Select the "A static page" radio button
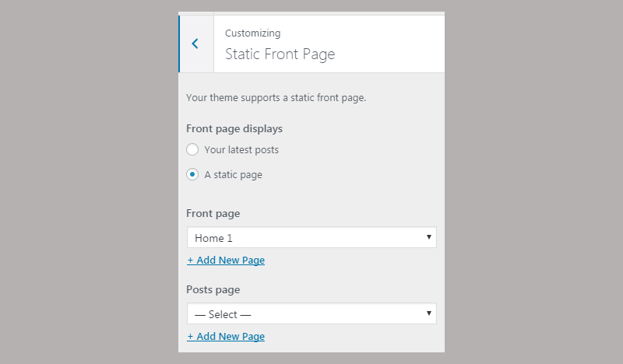The width and height of the screenshot is (623, 364). click(x=192, y=174)
